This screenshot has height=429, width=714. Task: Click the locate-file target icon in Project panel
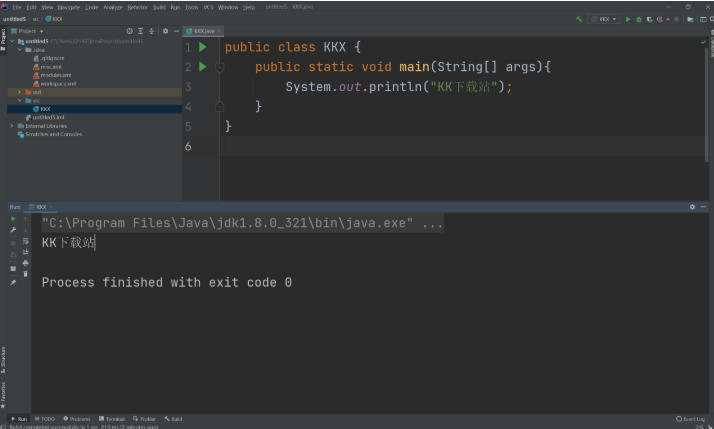pyautogui.click(x=130, y=31)
